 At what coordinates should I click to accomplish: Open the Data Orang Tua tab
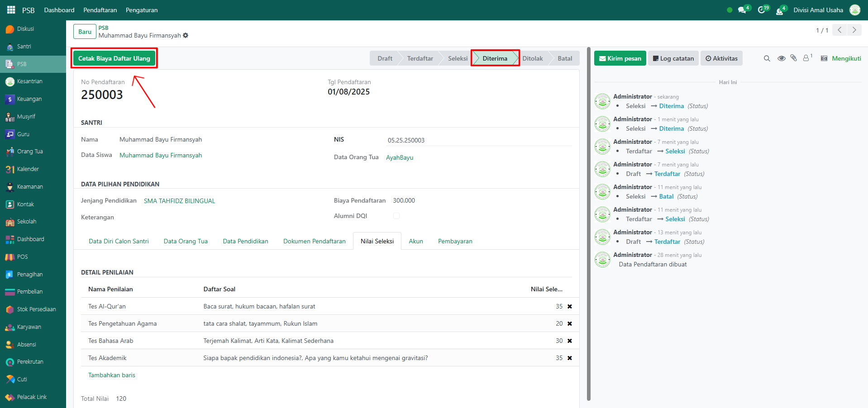(186, 241)
